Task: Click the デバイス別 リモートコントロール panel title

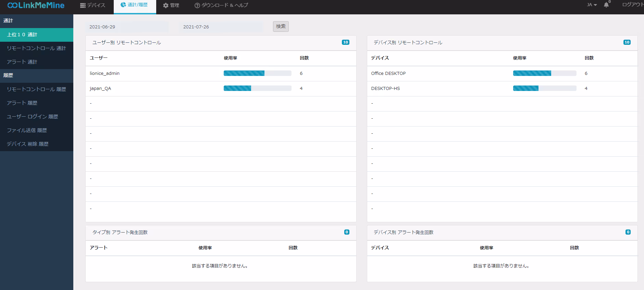Action: [x=408, y=42]
